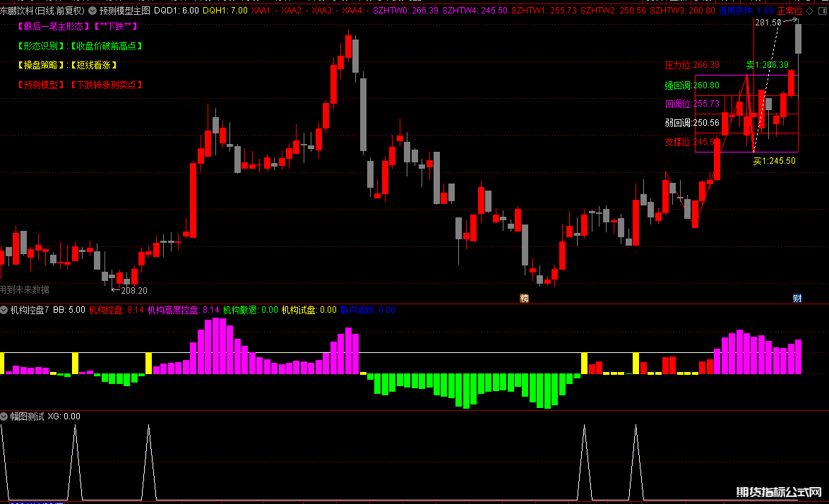Click the 幅图测试 indicator name
Screen dimensions: 829x504
point(27,416)
